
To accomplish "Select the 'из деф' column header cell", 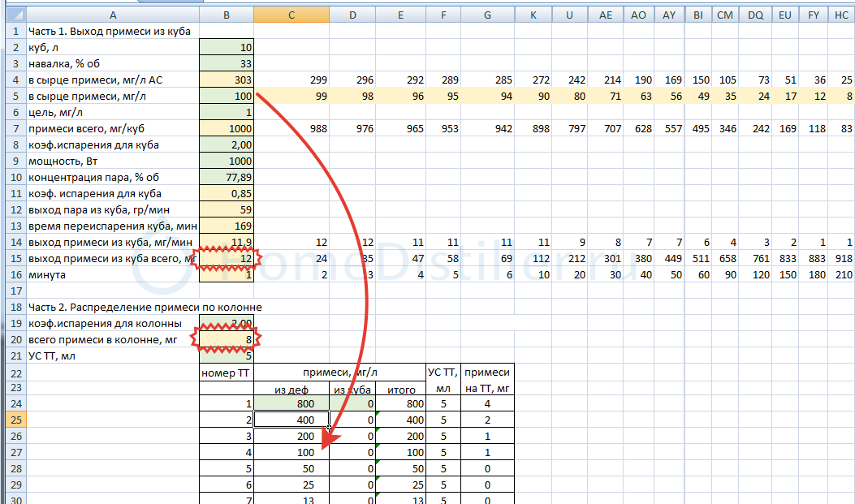I will click(x=291, y=390).
